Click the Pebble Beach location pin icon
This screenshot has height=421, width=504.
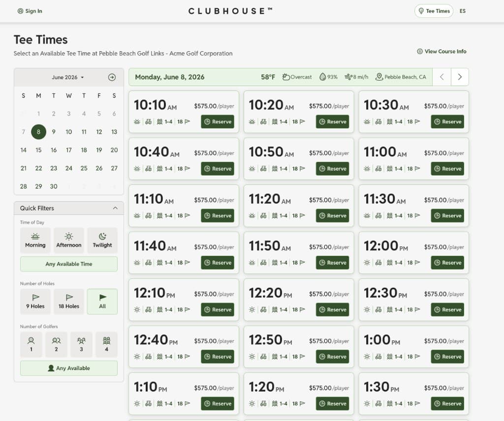point(379,77)
